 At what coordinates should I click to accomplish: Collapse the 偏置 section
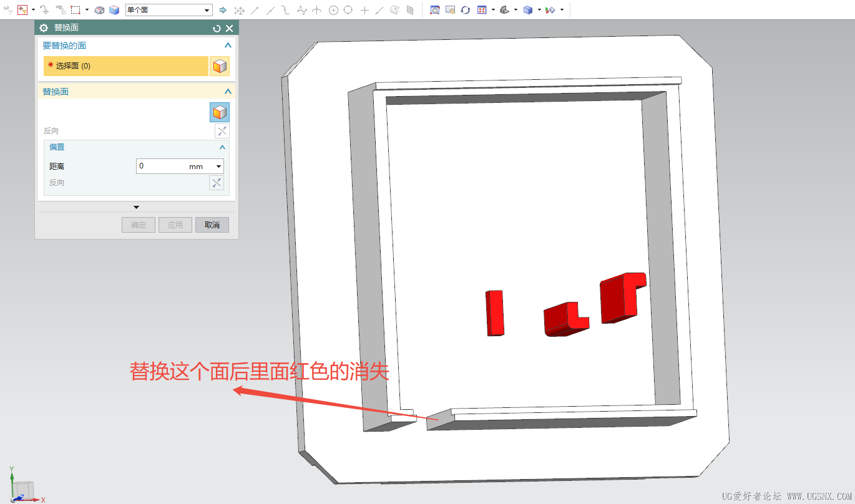[222, 147]
